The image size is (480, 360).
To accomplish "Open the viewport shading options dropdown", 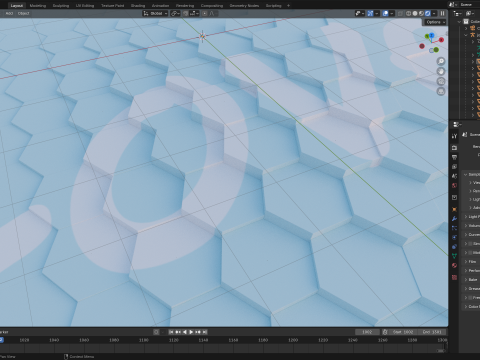I will click(x=434, y=13).
